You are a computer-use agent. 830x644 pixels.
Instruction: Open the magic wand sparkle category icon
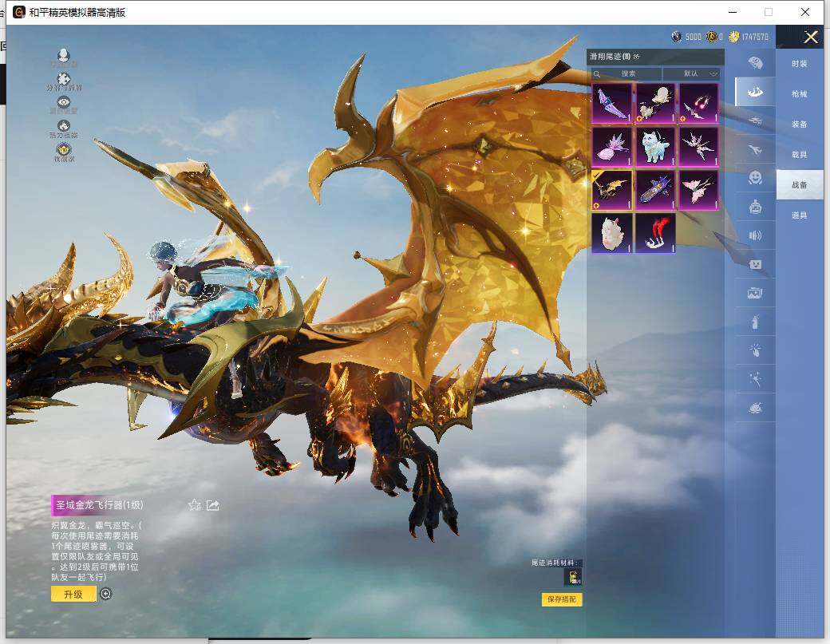coord(755,379)
